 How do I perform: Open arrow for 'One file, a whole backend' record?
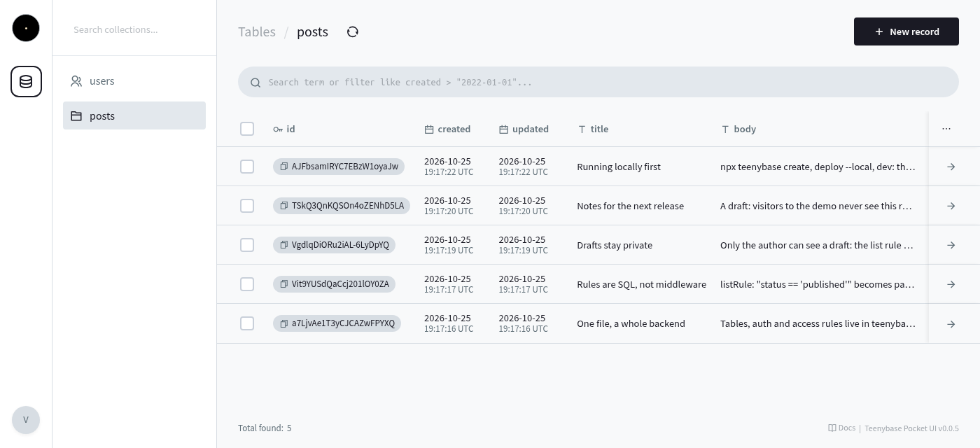(951, 323)
